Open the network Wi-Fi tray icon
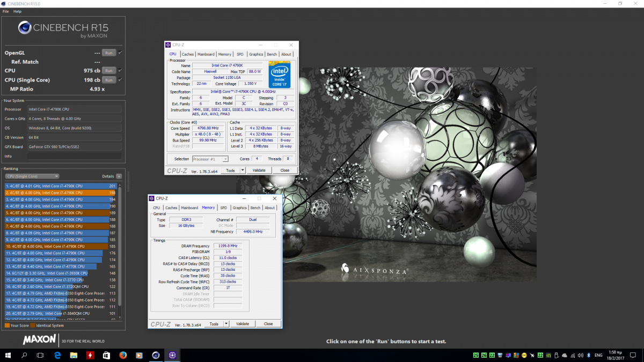 (572, 355)
